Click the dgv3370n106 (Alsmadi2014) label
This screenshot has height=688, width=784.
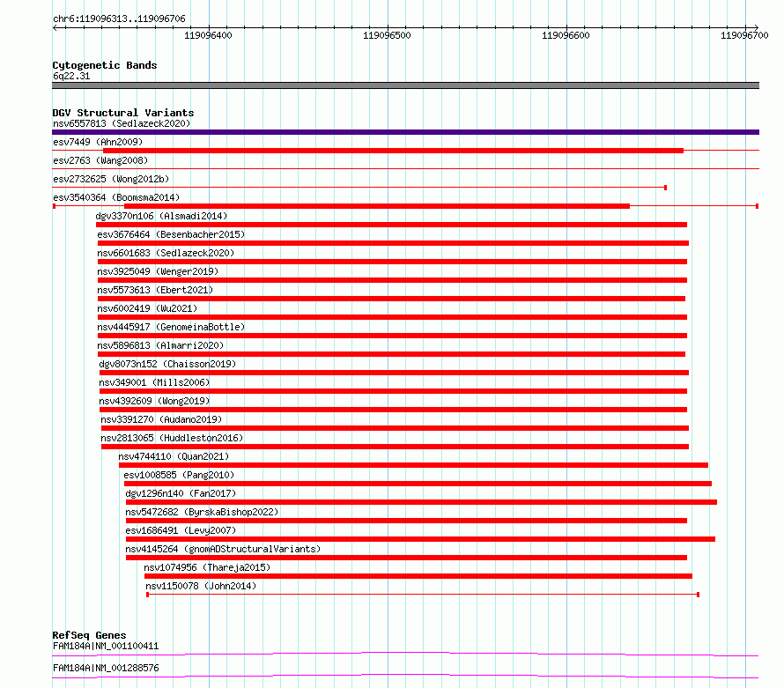pyautogui.click(x=161, y=216)
